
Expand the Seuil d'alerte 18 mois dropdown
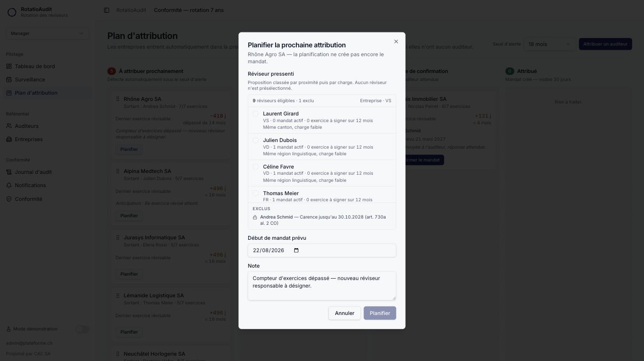point(549,44)
